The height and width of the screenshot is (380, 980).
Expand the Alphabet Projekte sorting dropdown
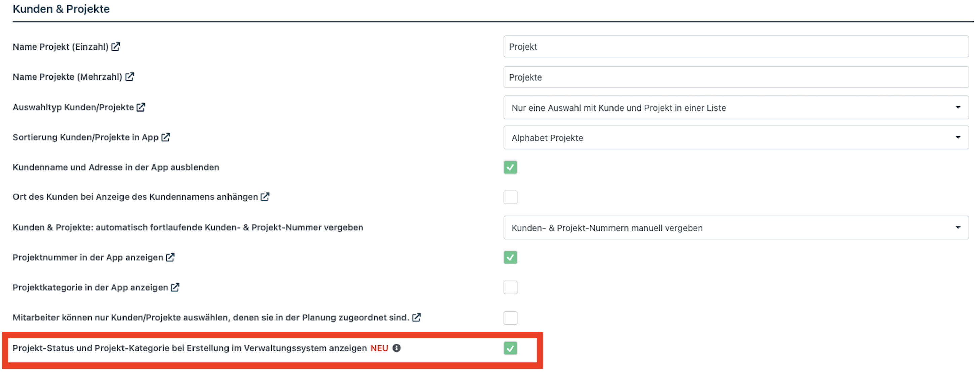(x=736, y=138)
